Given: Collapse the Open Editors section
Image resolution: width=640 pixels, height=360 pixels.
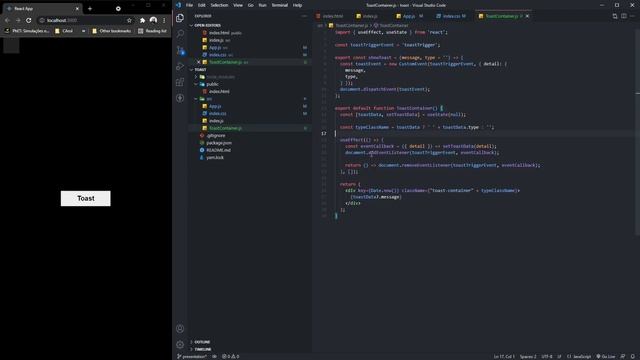Looking at the screenshot, I should (x=208, y=25).
